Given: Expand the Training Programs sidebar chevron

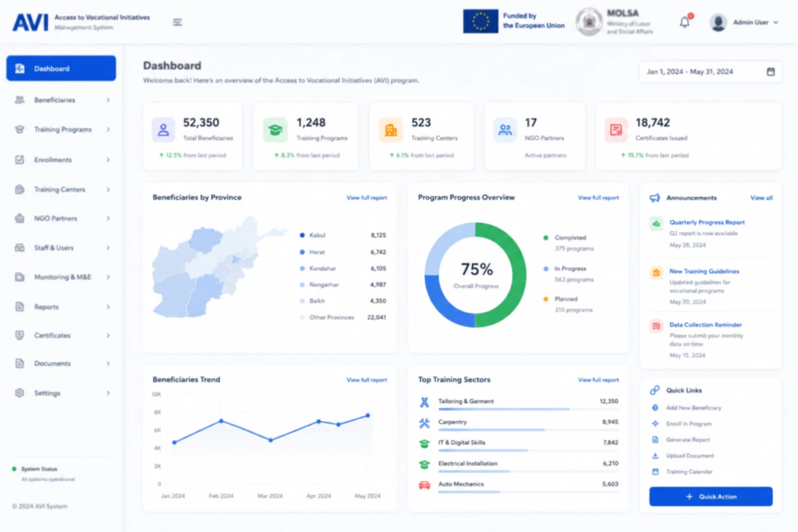Looking at the screenshot, I should click(x=108, y=129).
